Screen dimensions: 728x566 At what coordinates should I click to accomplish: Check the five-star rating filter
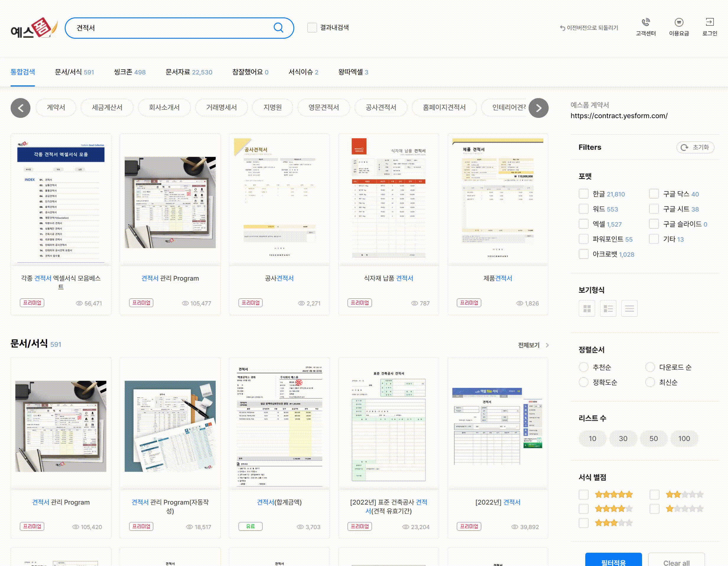(x=583, y=494)
